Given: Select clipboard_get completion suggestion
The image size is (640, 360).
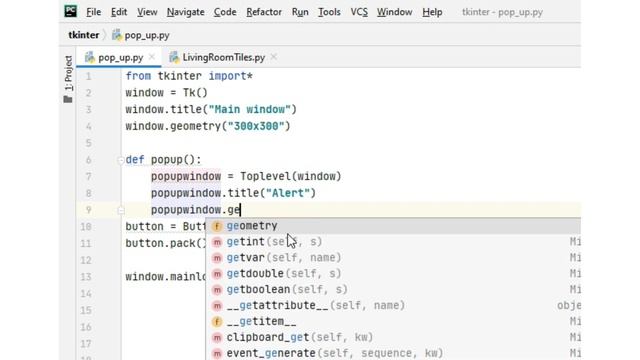Looking at the screenshot, I should (393, 337).
